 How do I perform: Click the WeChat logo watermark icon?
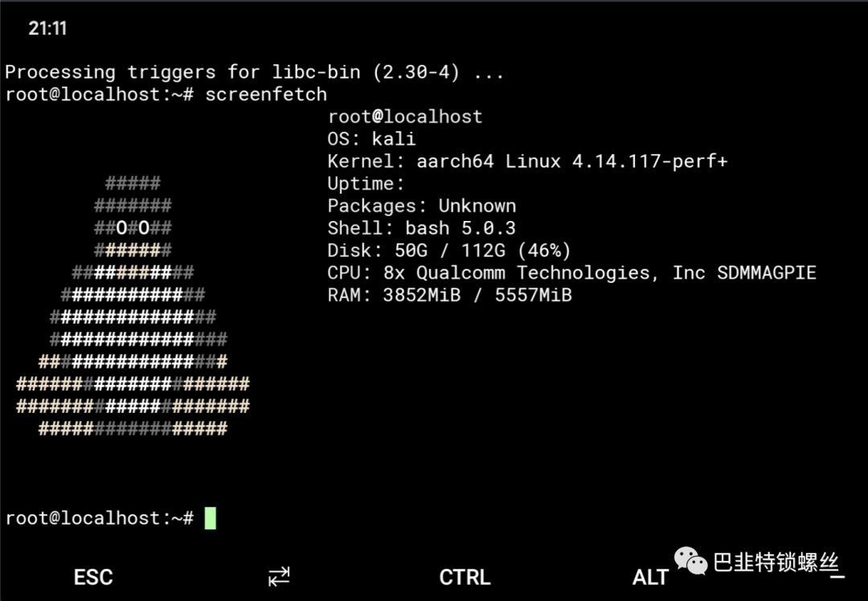click(690, 562)
